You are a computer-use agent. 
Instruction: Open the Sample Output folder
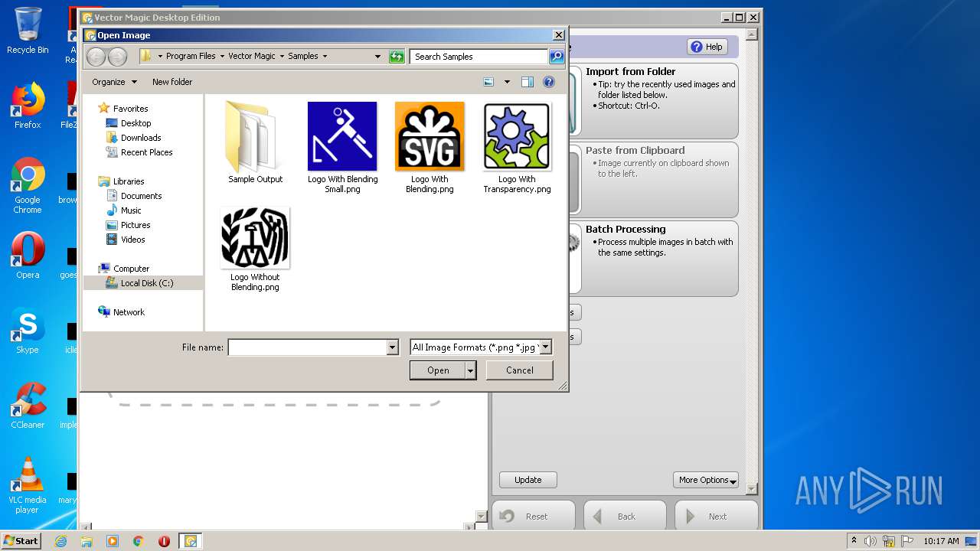[255, 143]
